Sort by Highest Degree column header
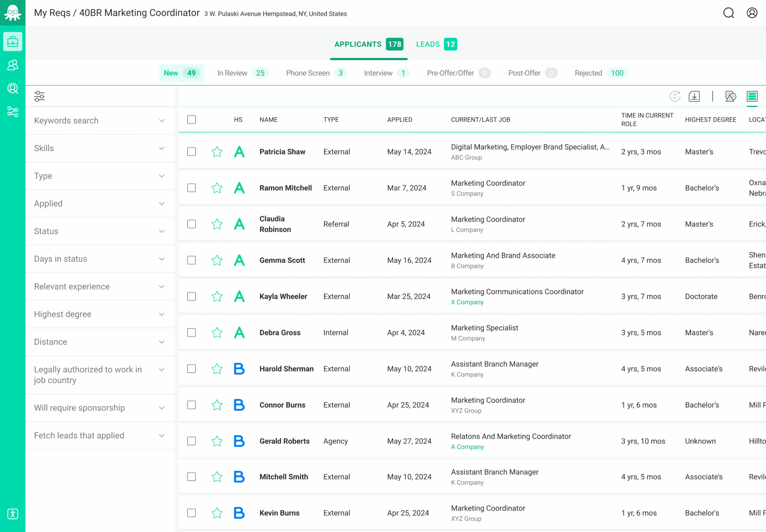Image resolution: width=766 pixels, height=532 pixels. tap(710, 120)
